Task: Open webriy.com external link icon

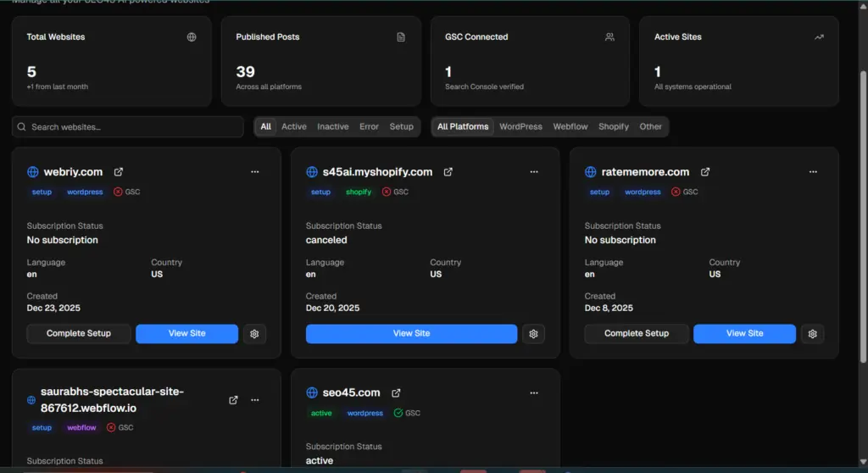Action: [x=119, y=172]
